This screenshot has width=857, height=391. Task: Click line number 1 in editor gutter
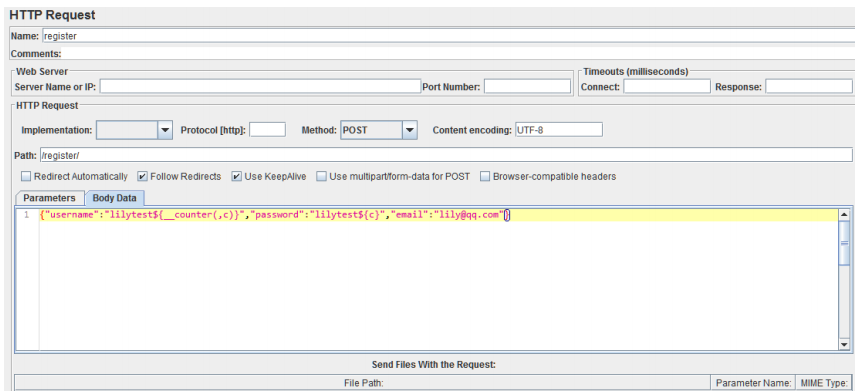click(26, 215)
